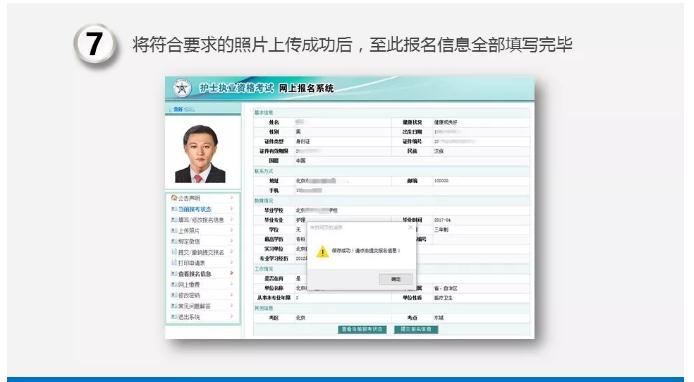Open 填写/修改报名信息 in the sidebar
The width and height of the screenshot is (694, 382).
coord(201,220)
